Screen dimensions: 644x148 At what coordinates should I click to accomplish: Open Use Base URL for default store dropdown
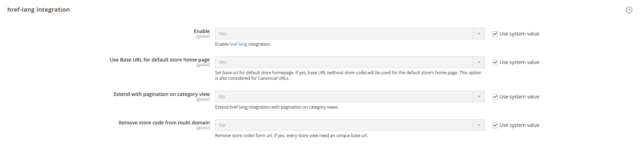pyautogui.click(x=350, y=62)
